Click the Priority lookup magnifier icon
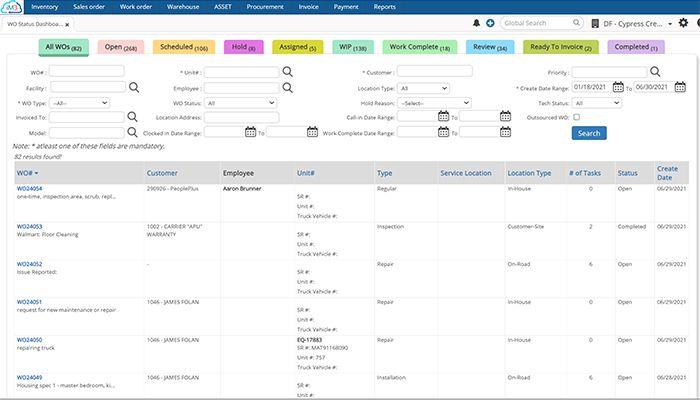The height and width of the screenshot is (400, 700). 655,71
